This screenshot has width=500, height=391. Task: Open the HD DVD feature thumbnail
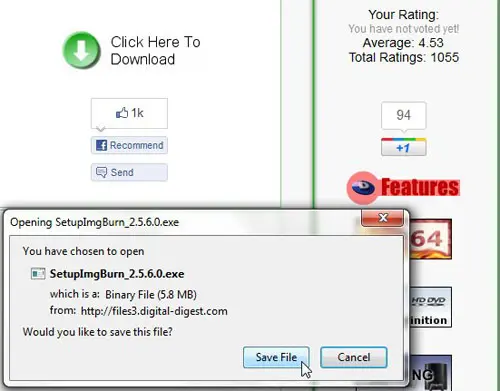(x=430, y=307)
